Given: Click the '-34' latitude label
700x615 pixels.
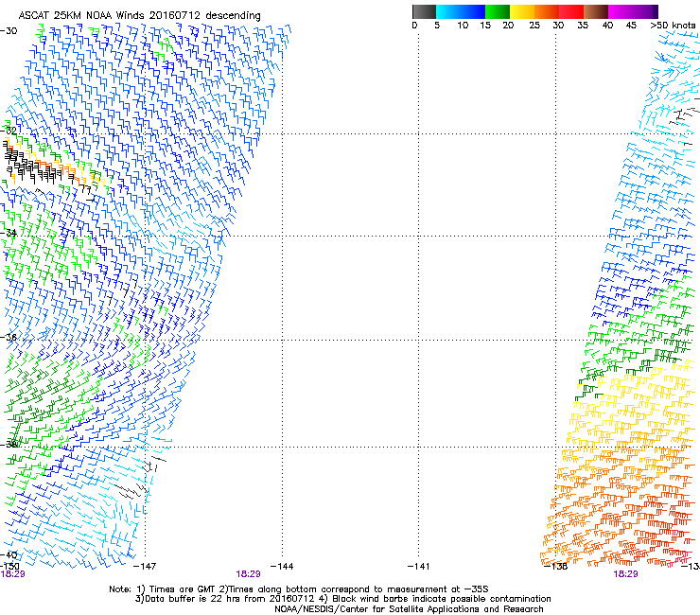Looking at the screenshot, I should (9, 233).
